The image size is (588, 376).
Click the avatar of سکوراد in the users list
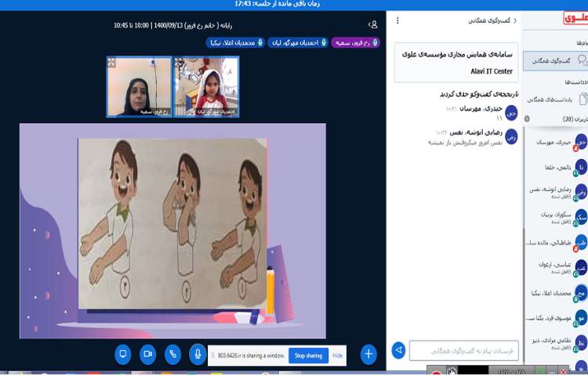581,217
